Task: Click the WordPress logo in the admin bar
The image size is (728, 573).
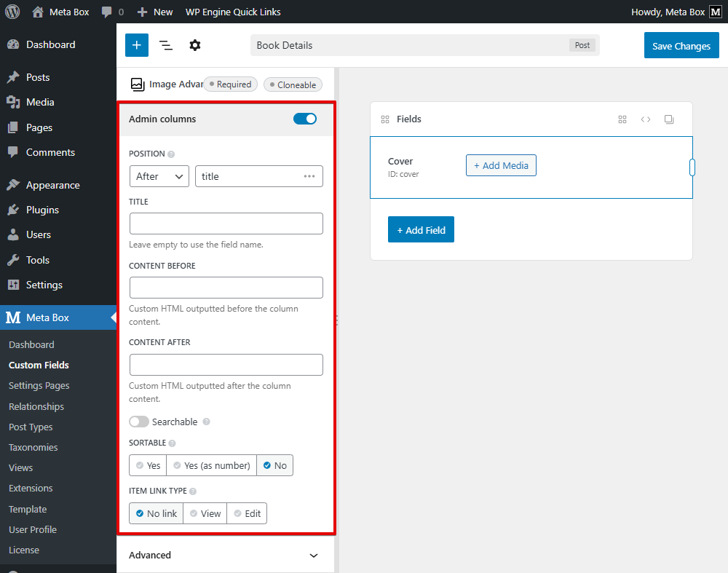Action: point(12,11)
